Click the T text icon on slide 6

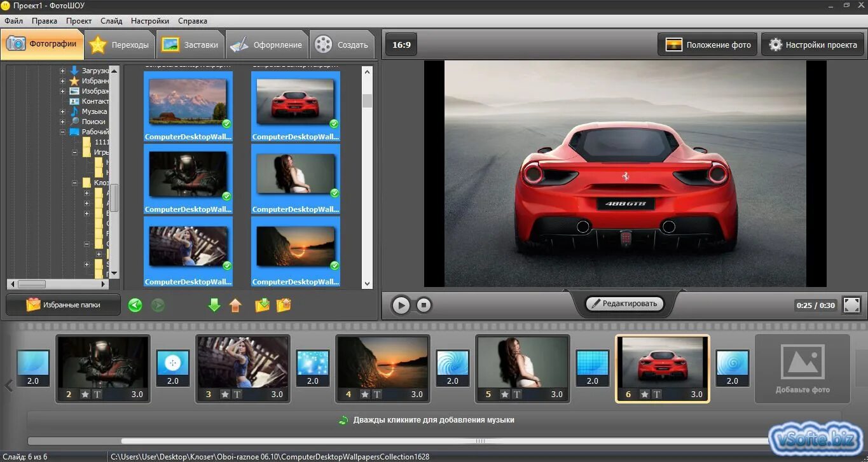(657, 395)
